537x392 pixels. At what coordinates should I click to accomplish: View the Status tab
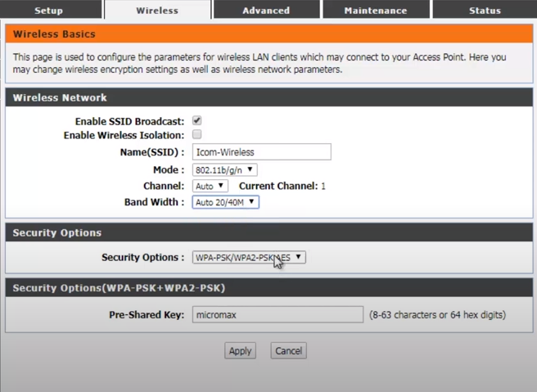[485, 11]
